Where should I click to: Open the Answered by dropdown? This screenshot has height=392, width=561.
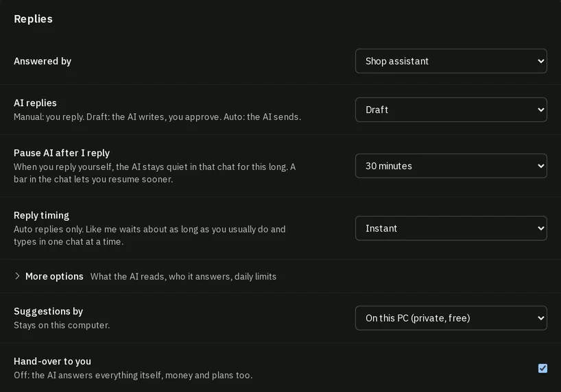click(451, 61)
